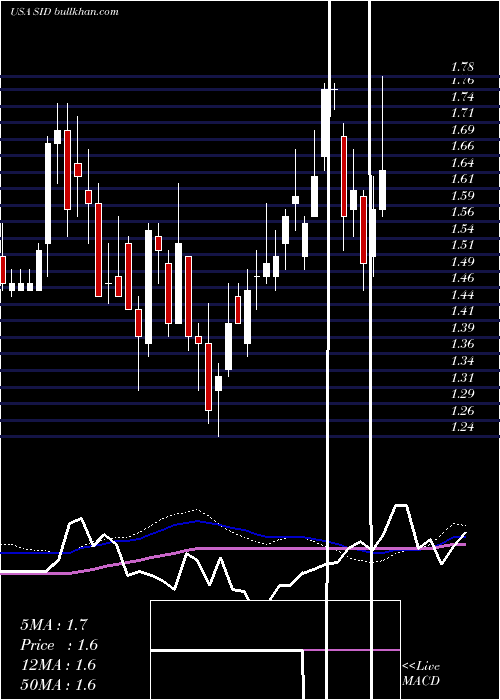Viewport: 500px width, 700px height.
Task: Click the 1.69 price axis label
Action: [462, 130]
